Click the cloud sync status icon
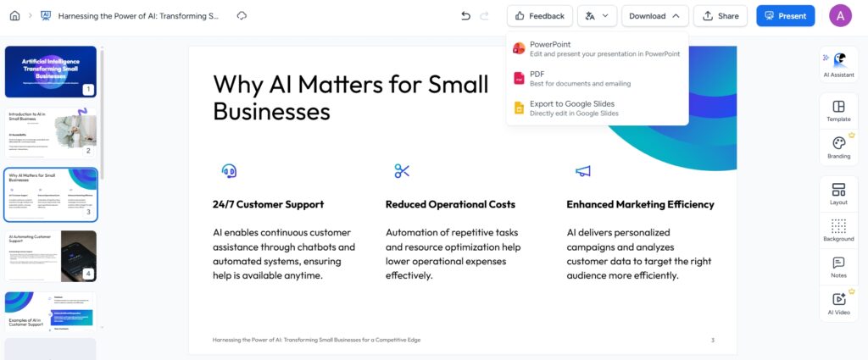Screen dimensions: 868x360 [242, 16]
